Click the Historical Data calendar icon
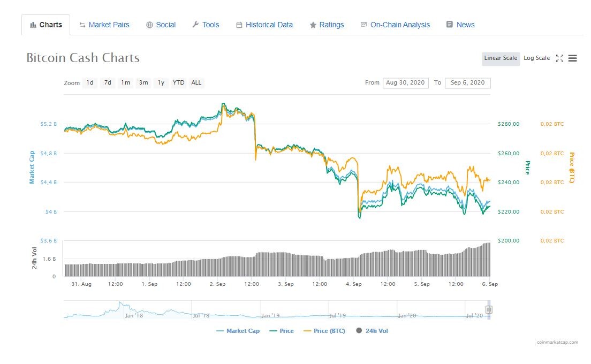The image size is (591, 364). coord(239,25)
